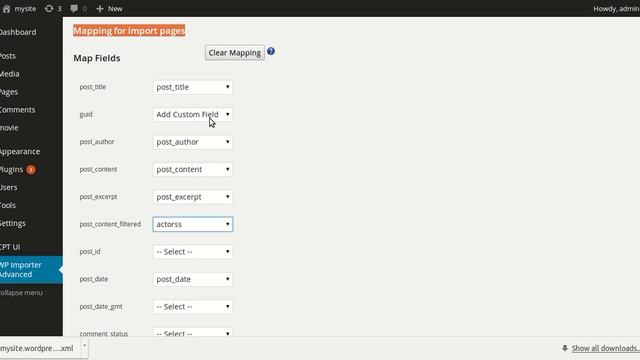
Task: Click the post_excerpt field label
Action: [x=98, y=197]
